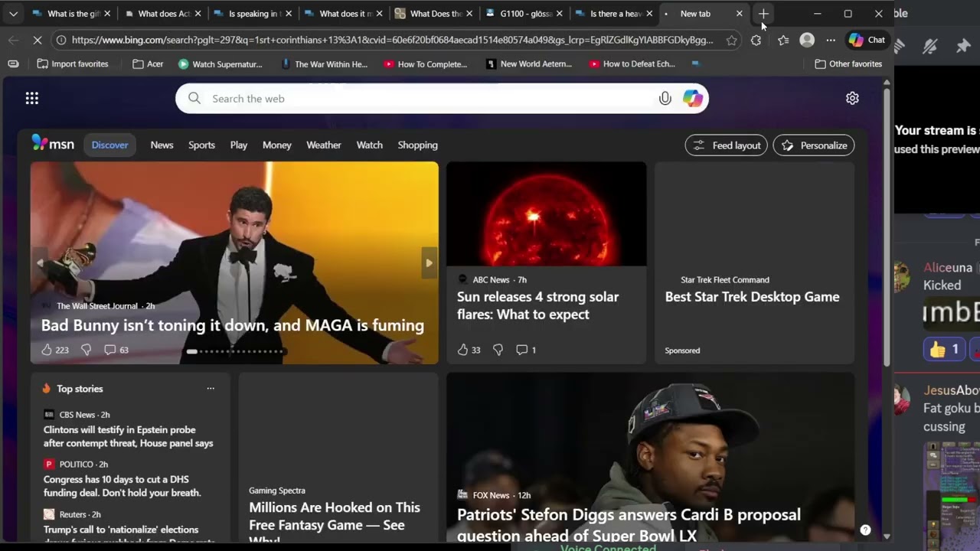Screen dimensions: 980x551
Task: Open the Feed layout options
Action: point(726,145)
